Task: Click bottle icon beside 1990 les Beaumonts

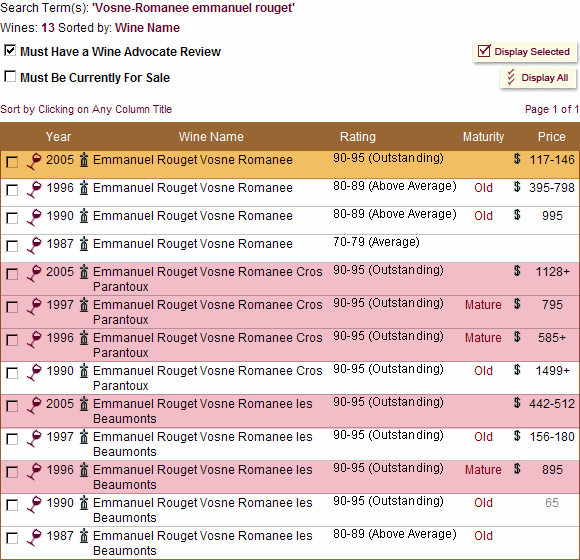Action: [x=84, y=502]
